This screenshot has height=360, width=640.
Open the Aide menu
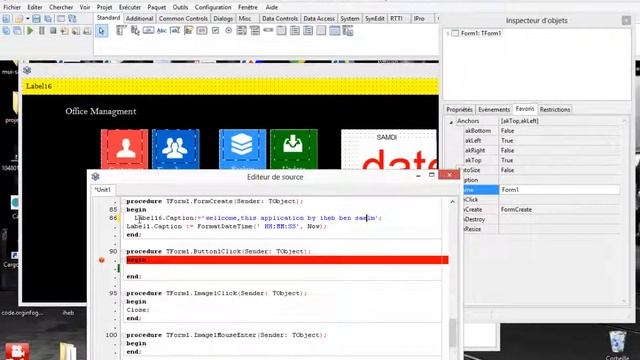pos(272,7)
